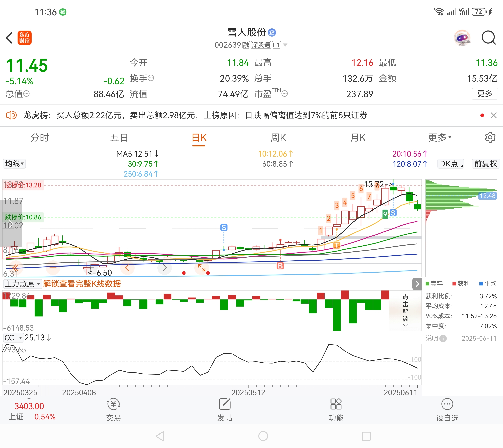Open the AI robot assistant avatar
The height and width of the screenshot is (448, 503).
tap(462, 38)
